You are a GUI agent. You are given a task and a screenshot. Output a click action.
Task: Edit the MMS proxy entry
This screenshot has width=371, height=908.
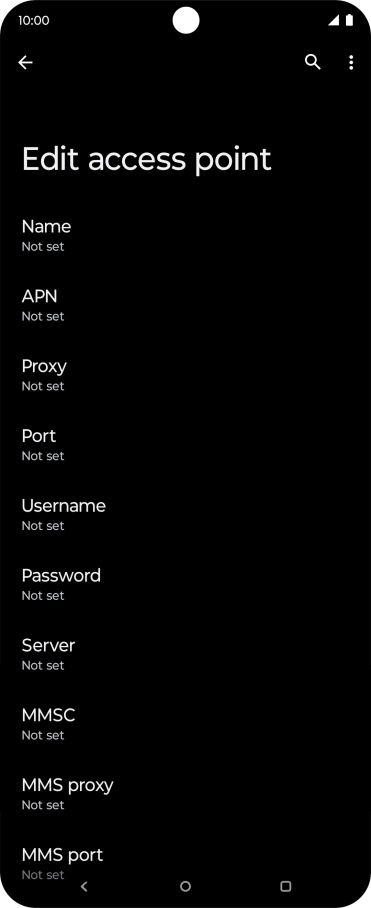pos(185,793)
